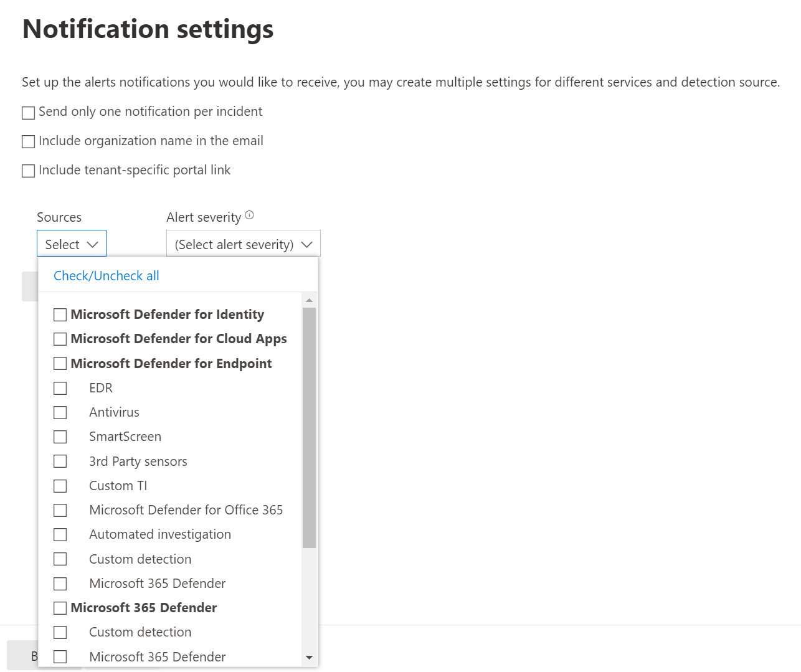Image resolution: width=801 pixels, height=672 pixels.
Task: Enable SmartScreen alerts
Action: coord(60,437)
